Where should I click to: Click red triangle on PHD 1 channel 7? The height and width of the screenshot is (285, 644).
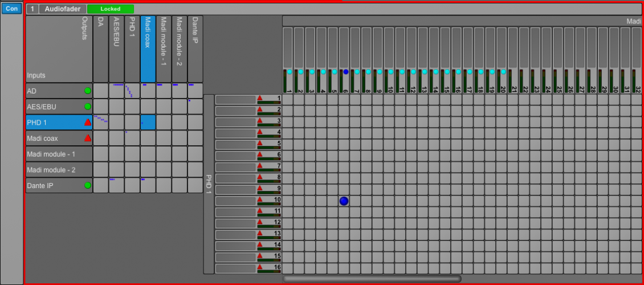point(260,165)
